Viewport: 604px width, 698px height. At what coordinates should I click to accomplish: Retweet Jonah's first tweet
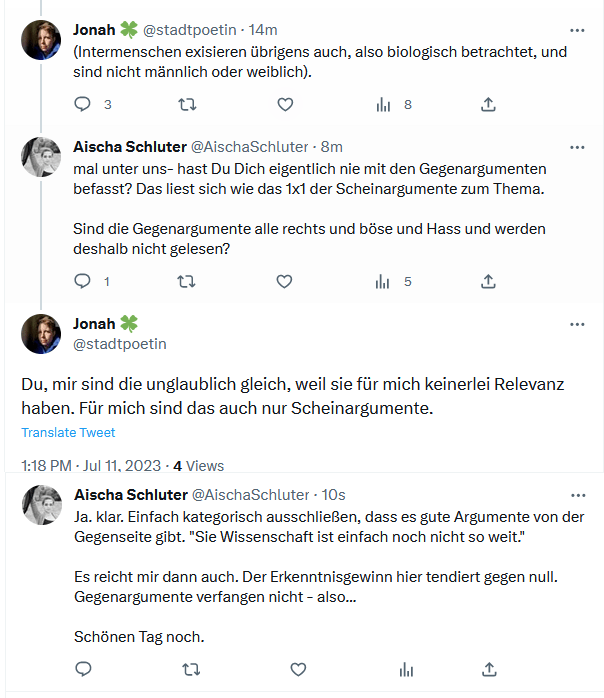pyautogui.click(x=186, y=104)
